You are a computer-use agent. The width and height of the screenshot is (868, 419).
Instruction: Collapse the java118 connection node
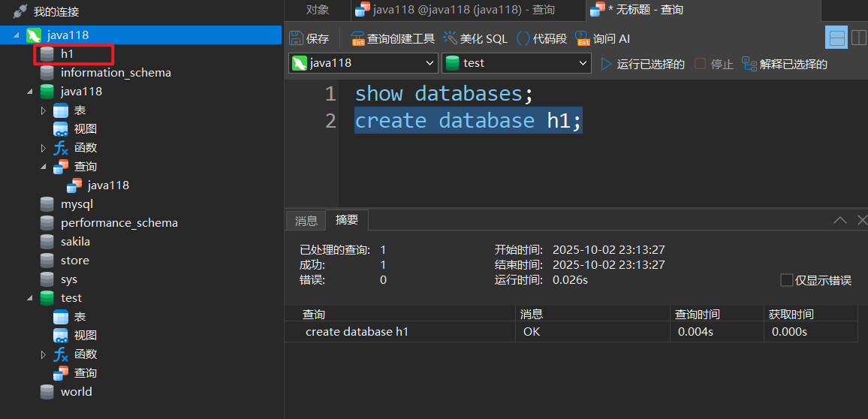tap(17, 35)
